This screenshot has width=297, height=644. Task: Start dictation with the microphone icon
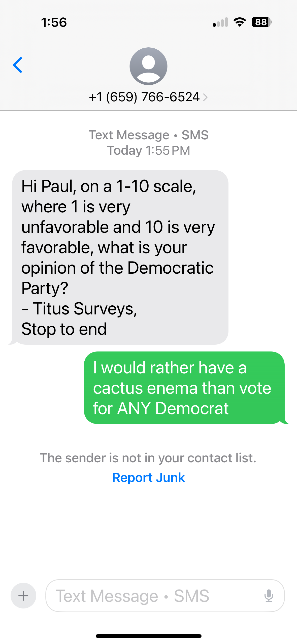(269, 596)
